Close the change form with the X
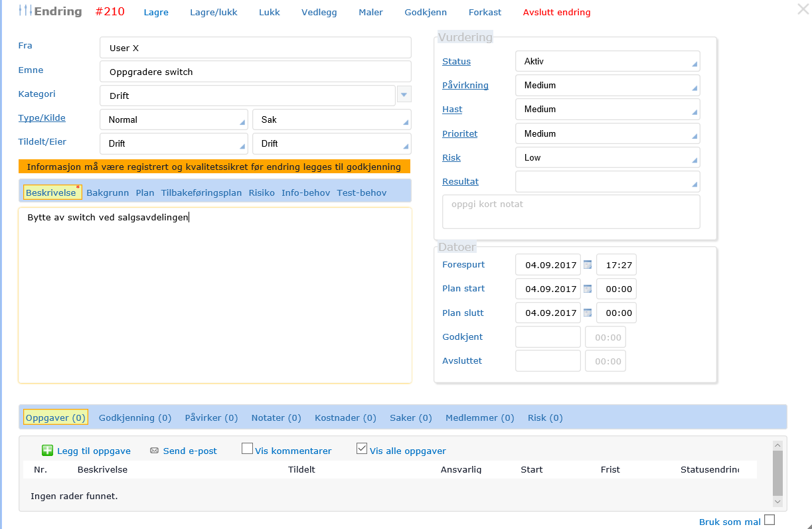812x529 pixels. click(803, 9)
